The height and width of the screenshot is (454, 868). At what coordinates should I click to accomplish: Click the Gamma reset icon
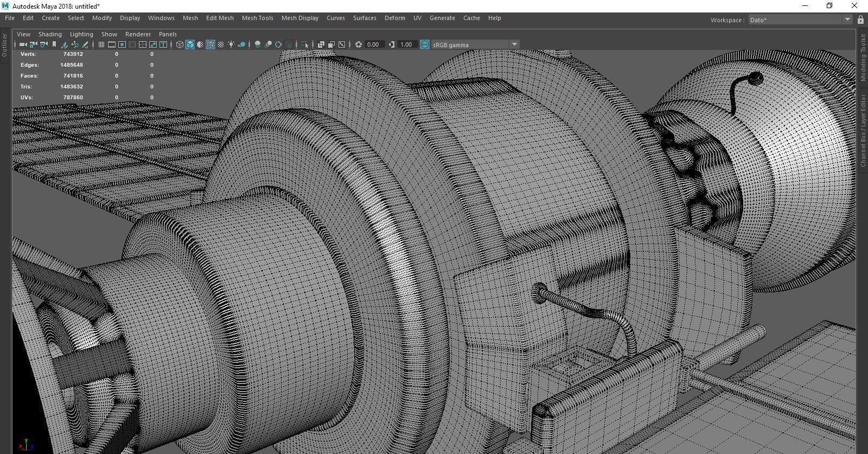(392, 44)
